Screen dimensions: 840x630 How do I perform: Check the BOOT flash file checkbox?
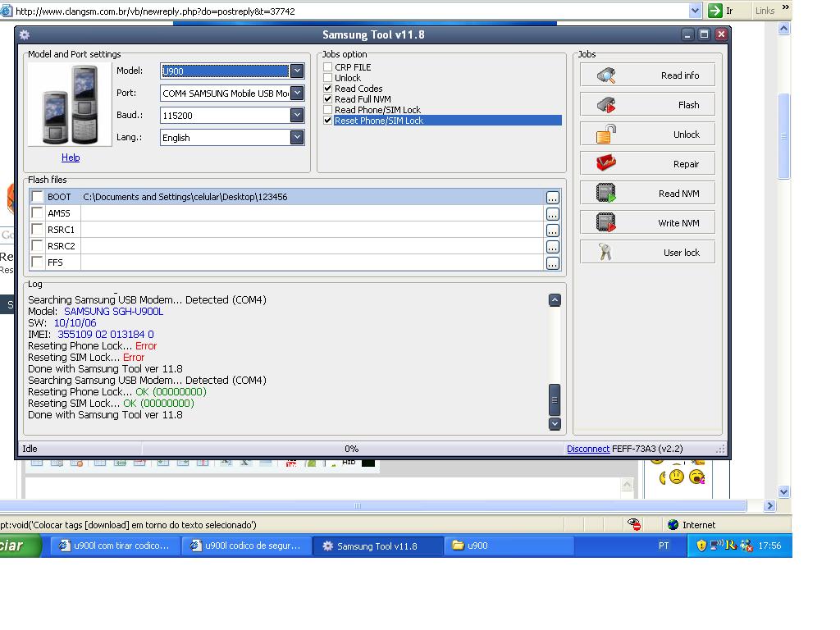click(x=37, y=197)
